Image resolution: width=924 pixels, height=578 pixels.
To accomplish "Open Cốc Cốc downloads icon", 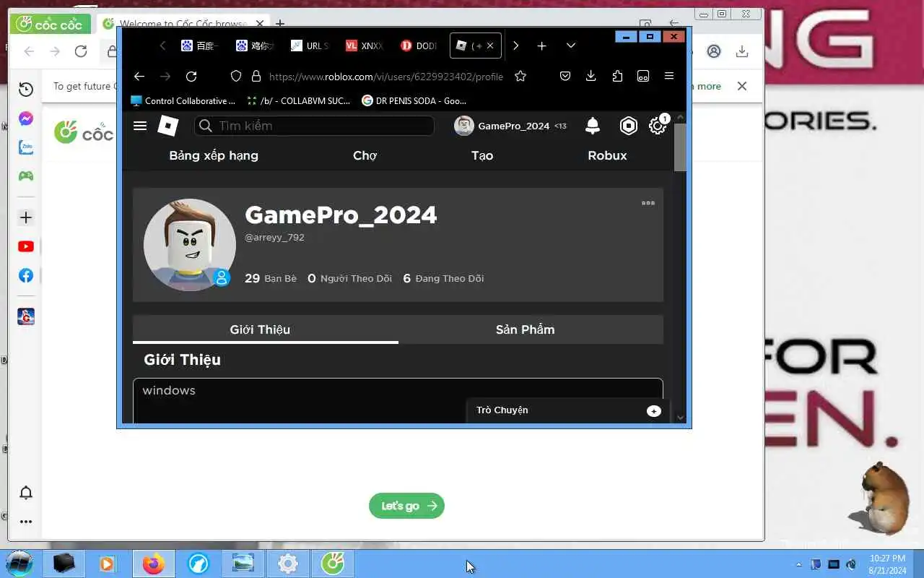I will click(741, 51).
